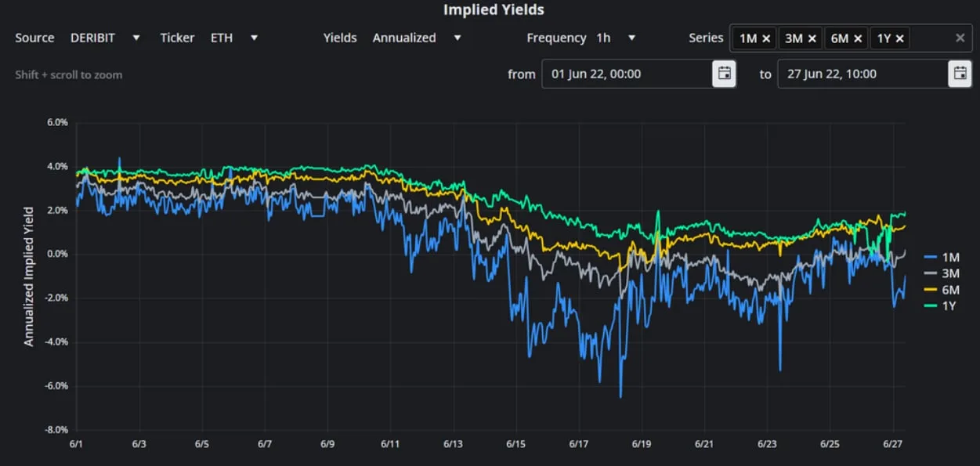
Task: Click the 0.0% y-axis label
Action: (57, 255)
